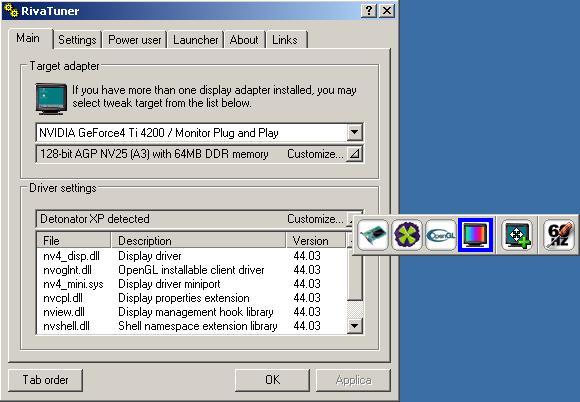Screen dimensions: 580x402
Task: Open the OpenGL settings icon
Action: coord(440,235)
